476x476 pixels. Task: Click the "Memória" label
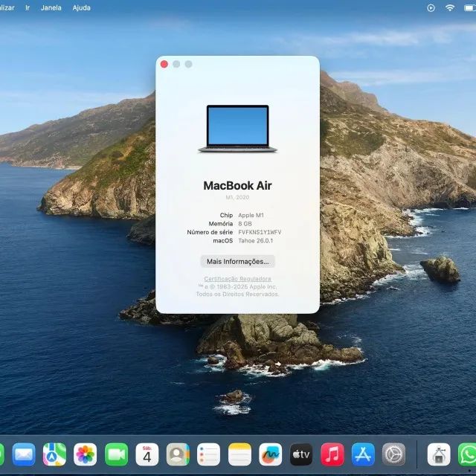(221, 224)
